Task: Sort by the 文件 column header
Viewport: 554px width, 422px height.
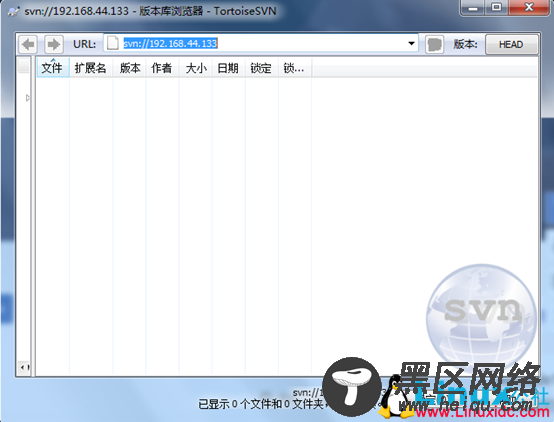Action: (53, 68)
